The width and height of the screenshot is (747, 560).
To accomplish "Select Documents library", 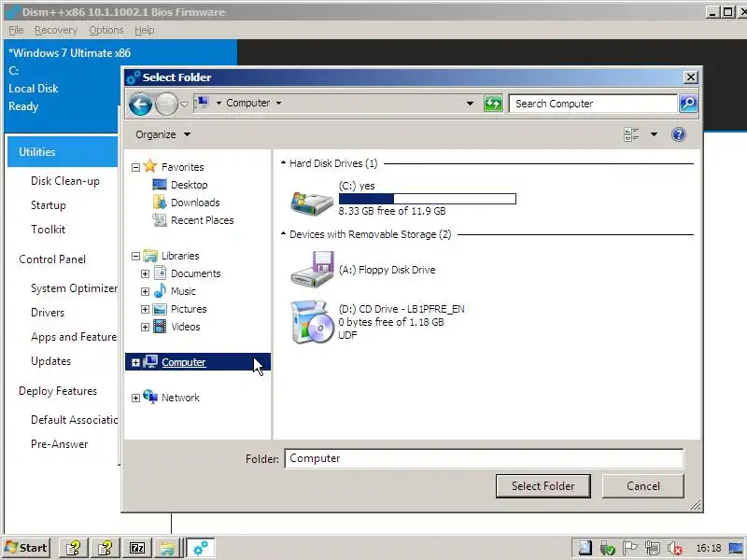I will click(196, 273).
